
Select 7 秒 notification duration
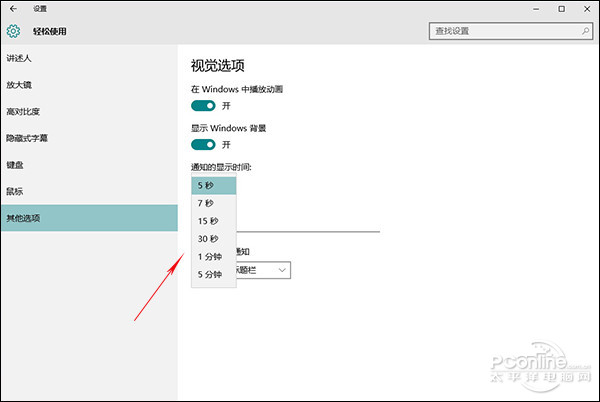pos(214,203)
